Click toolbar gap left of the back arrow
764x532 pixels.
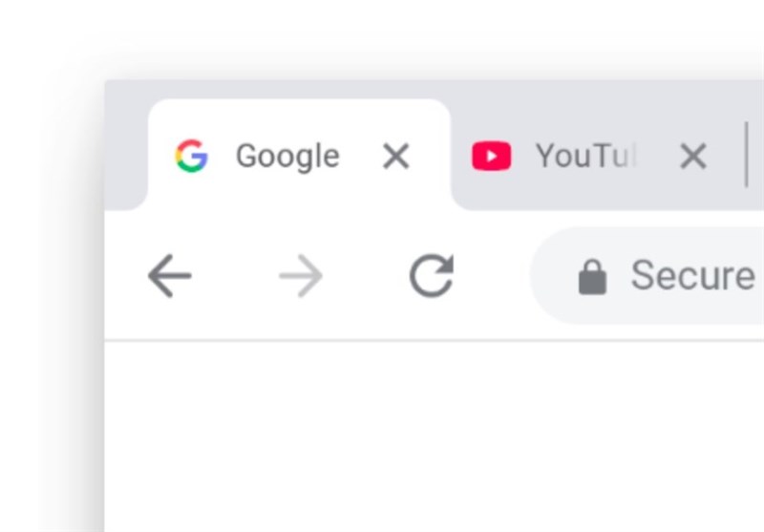(x=122, y=277)
